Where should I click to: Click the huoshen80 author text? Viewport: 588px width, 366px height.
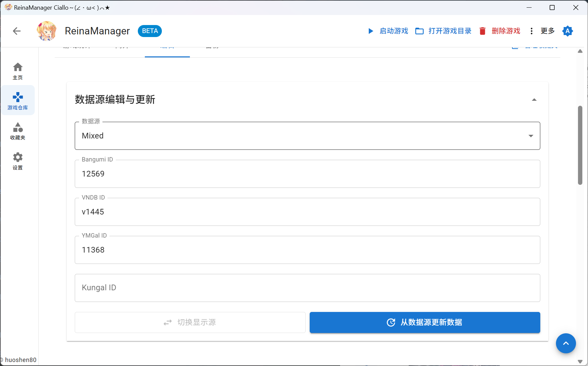(x=21, y=360)
